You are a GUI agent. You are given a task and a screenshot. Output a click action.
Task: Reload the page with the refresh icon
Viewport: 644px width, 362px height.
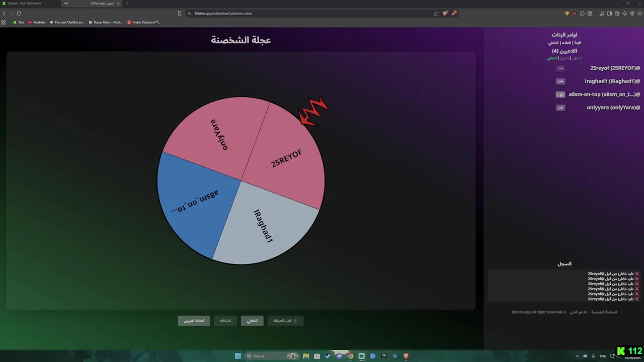(19, 14)
